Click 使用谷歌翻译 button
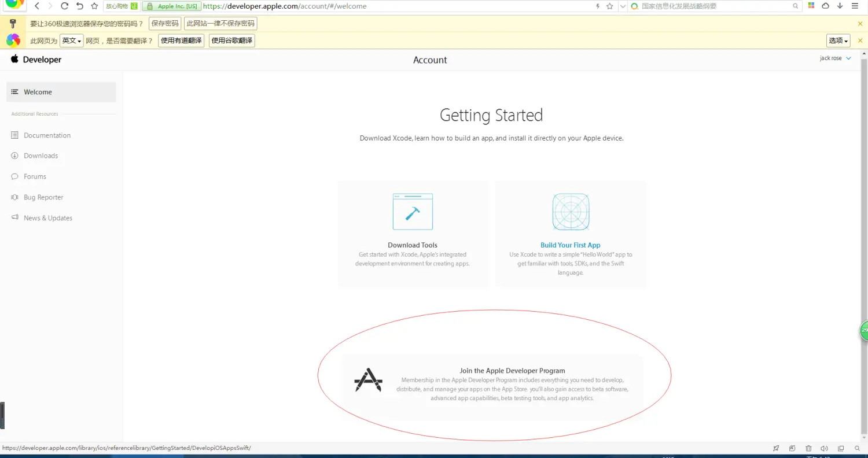The height and width of the screenshot is (458, 868). [231, 40]
